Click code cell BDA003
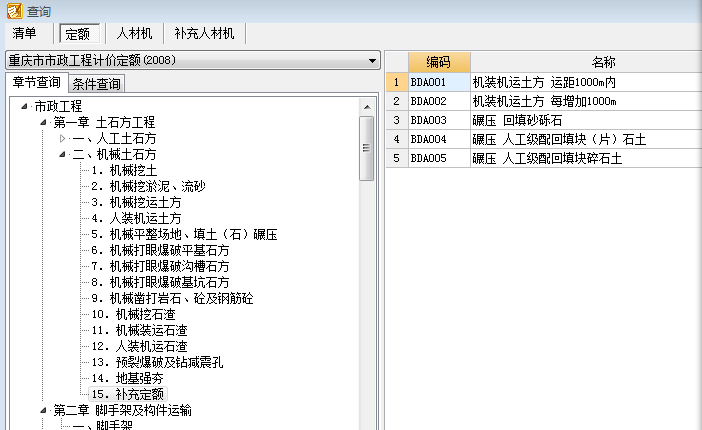 click(439, 120)
